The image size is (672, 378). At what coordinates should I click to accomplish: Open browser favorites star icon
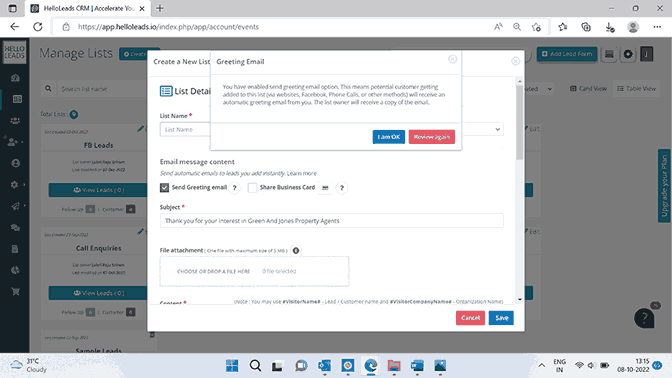(x=563, y=27)
